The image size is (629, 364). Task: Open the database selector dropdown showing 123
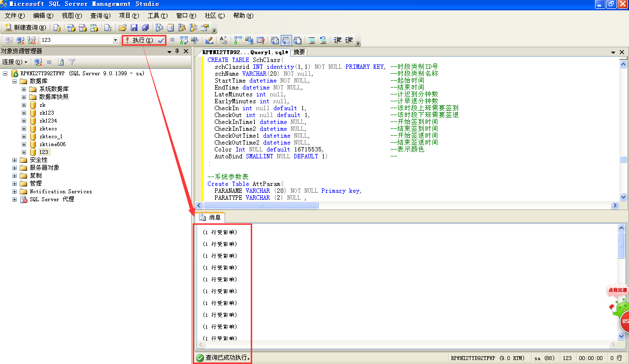coord(116,40)
